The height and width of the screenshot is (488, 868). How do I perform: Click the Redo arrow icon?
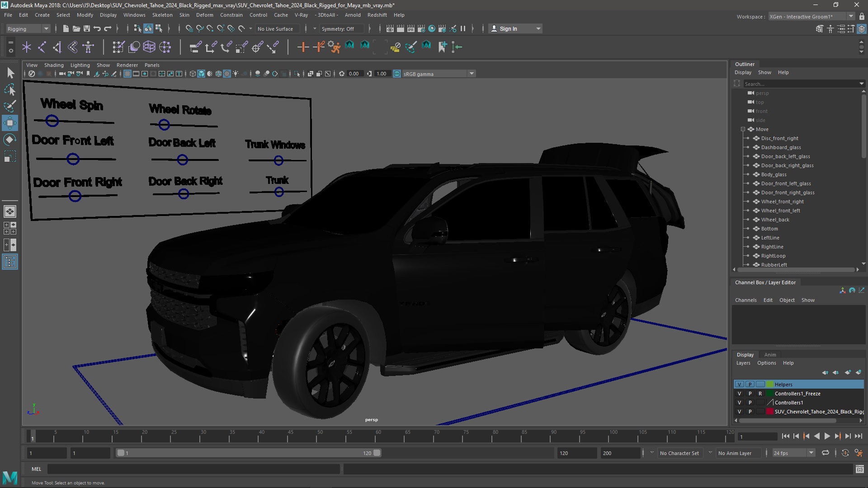pyautogui.click(x=108, y=28)
